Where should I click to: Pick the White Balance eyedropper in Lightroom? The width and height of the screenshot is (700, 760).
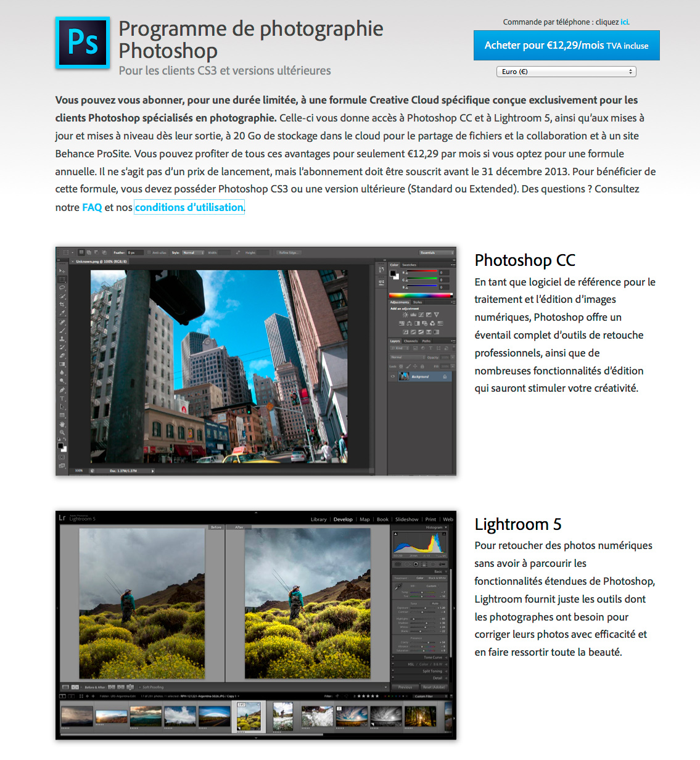398,587
